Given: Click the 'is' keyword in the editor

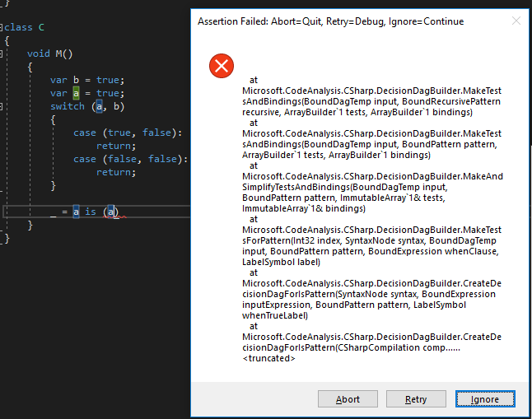Looking at the screenshot, I should pos(91,212).
